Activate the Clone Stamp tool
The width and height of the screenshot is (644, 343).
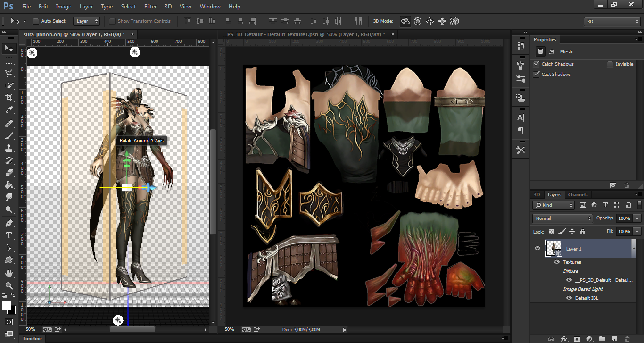point(8,148)
